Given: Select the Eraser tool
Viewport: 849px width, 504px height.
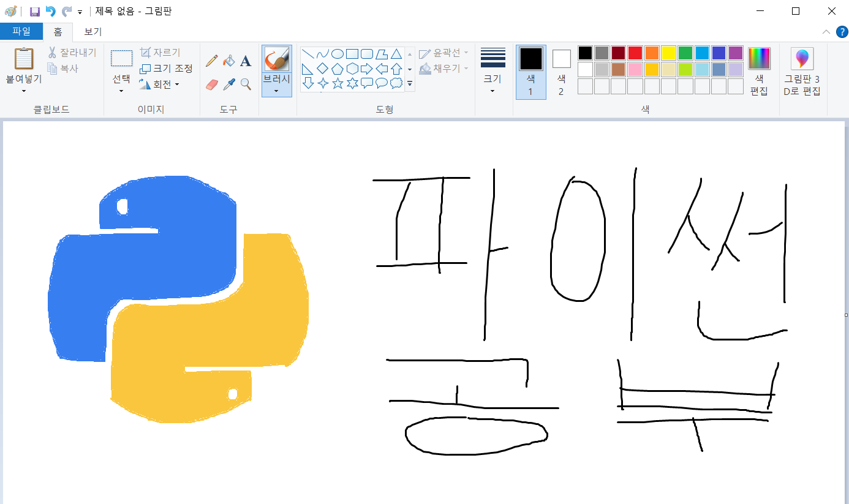Looking at the screenshot, I should [212, 84].
